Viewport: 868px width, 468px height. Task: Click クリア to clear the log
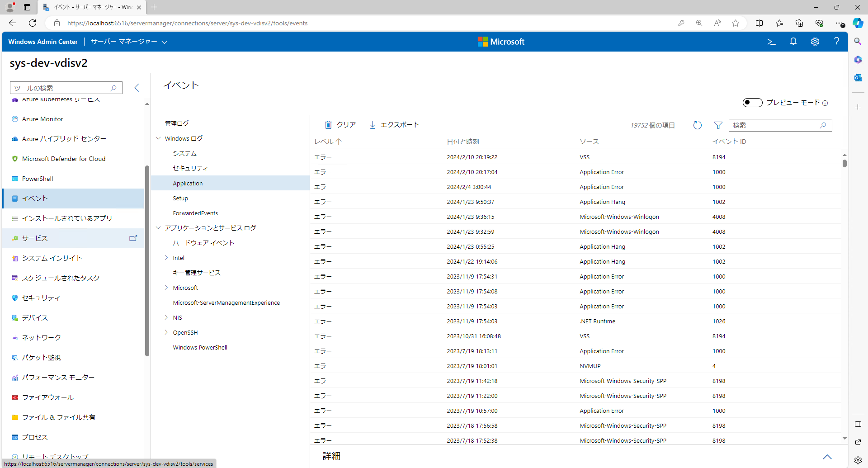(x=340, y=125)
